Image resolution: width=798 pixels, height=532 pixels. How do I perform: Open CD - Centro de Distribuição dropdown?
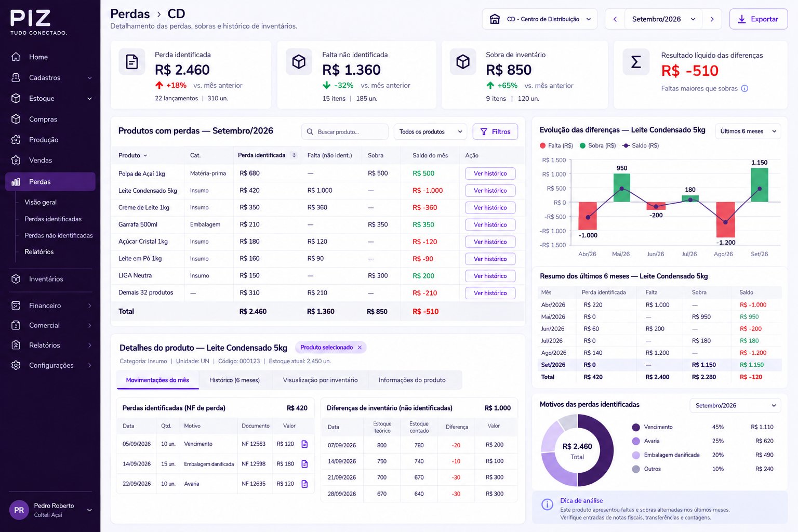540,19
